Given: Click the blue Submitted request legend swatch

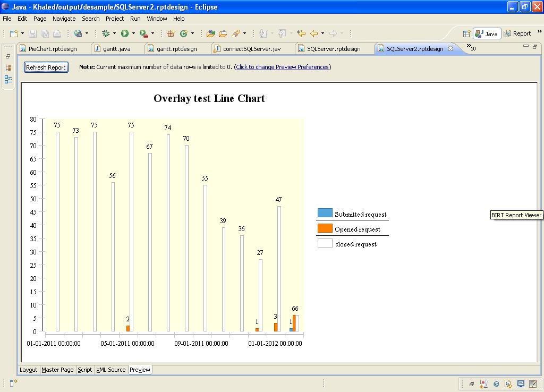Looking at the screenshot, I should [325, 213].
